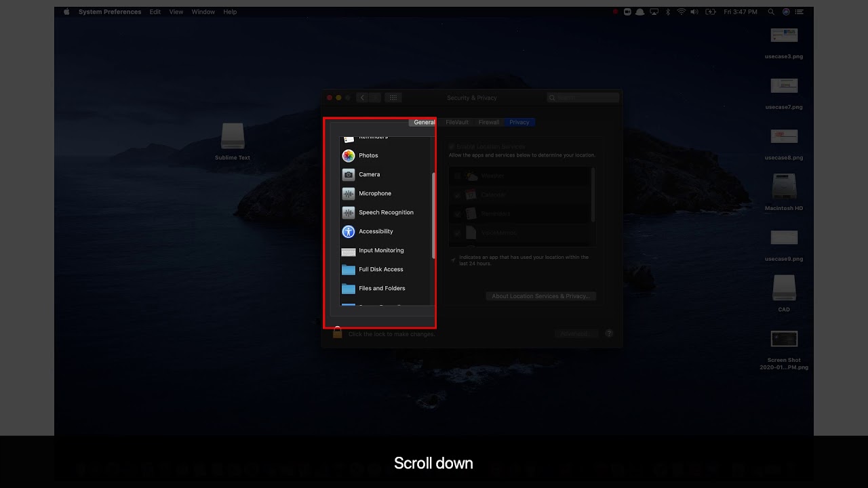The height and width of the screenshot is (488, 868).
Task: Toggle the Reminders location checkbox in app list
Action: click(x=458, y=214)
